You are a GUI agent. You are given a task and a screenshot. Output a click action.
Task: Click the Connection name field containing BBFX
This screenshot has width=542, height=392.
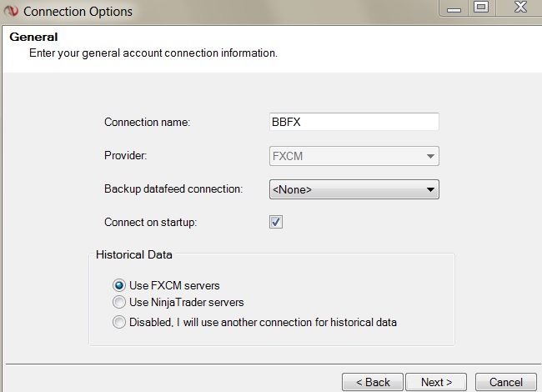coord(354,122)
